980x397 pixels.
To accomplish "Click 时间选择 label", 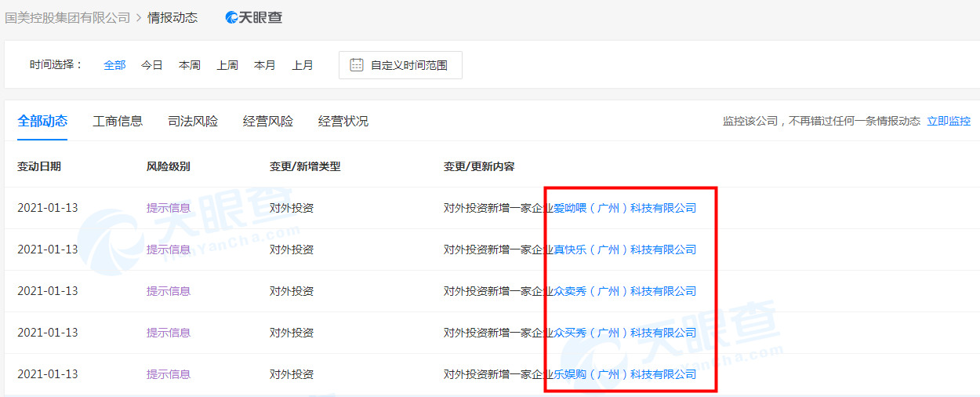I will pyautogui.click(x=56, y=65).
